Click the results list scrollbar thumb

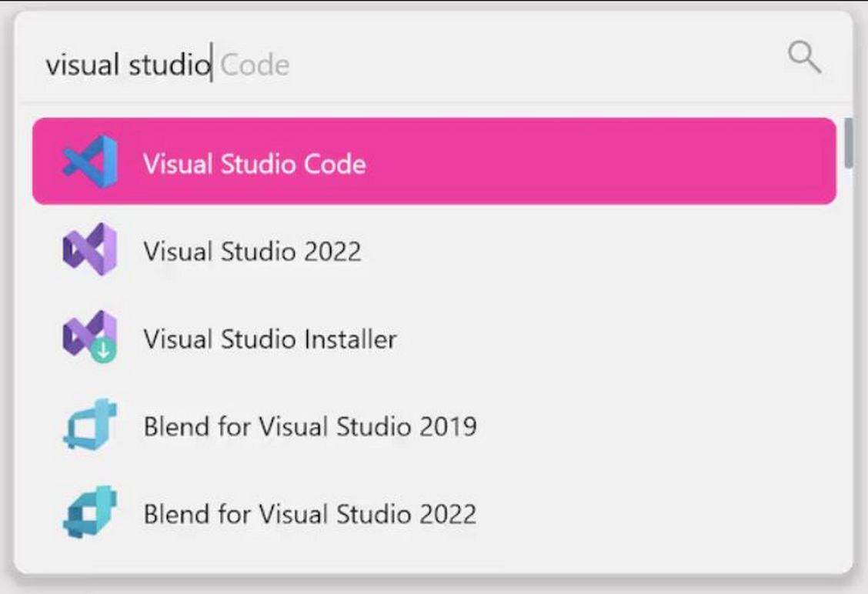coord(848,142)
